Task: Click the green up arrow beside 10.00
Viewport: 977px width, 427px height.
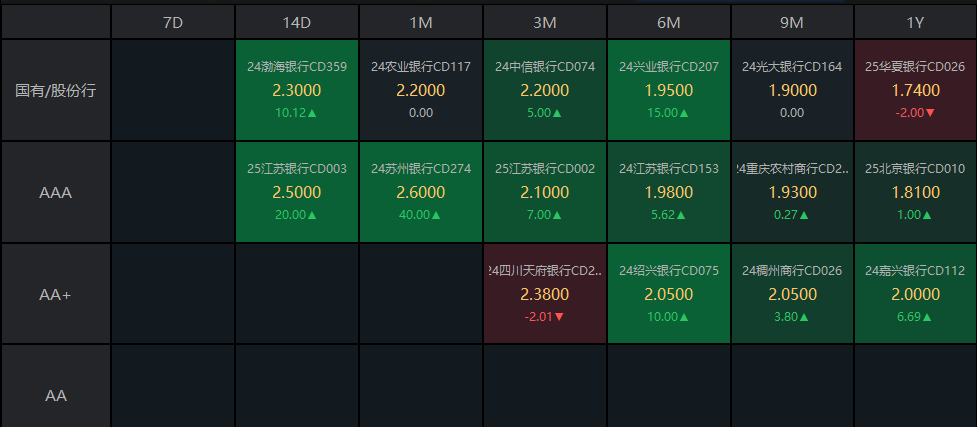Action: pos(681,317)
